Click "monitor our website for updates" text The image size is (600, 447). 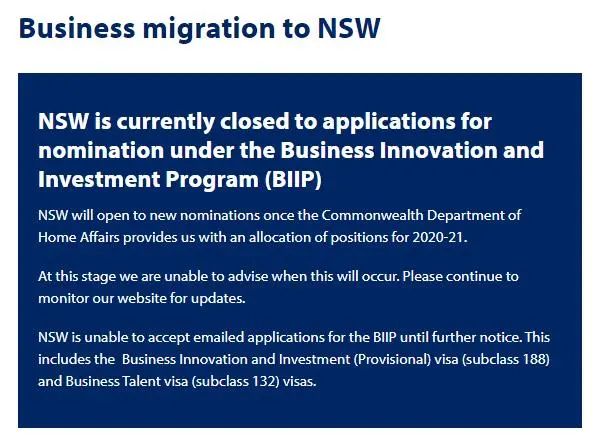[x=141, y=299]
